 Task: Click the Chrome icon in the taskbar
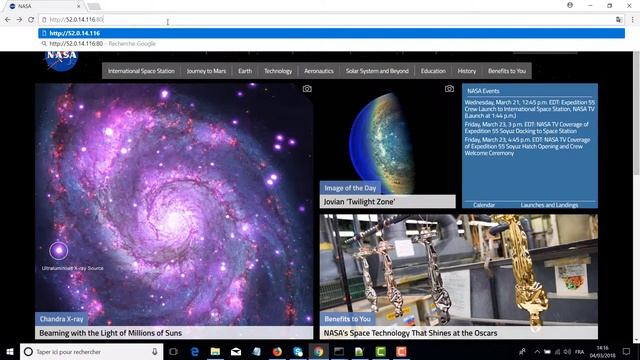(x=318, y=351)
